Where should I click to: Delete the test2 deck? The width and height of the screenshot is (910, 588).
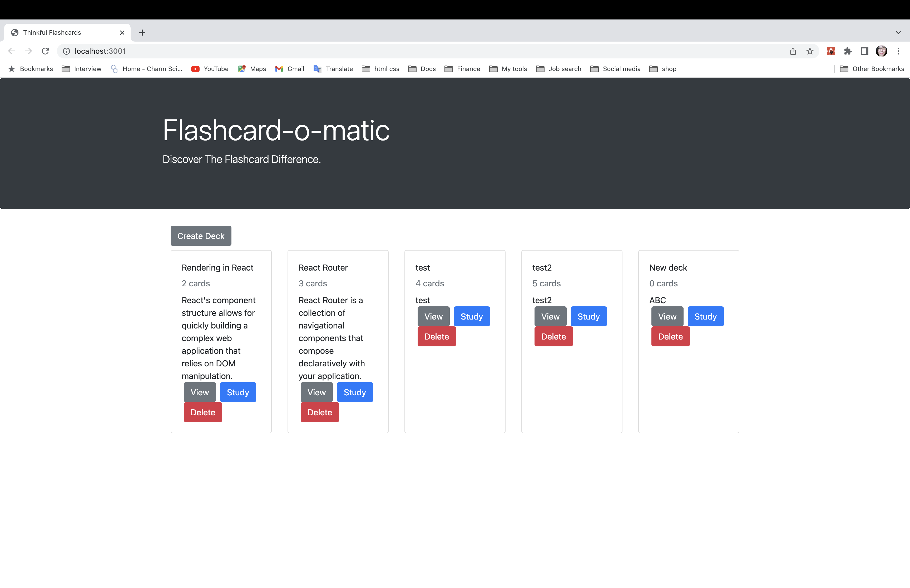[x=553, y=336]
